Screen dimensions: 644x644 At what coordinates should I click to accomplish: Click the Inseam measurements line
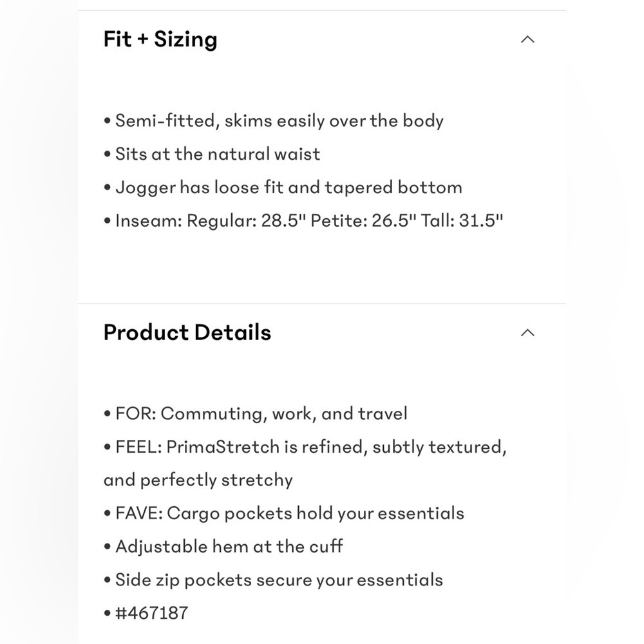tap(303, 220)
